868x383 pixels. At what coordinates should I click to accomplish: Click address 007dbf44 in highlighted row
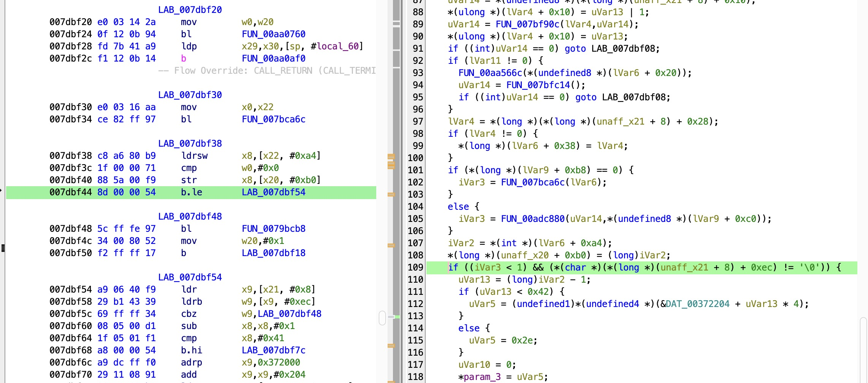coord(71,192)
